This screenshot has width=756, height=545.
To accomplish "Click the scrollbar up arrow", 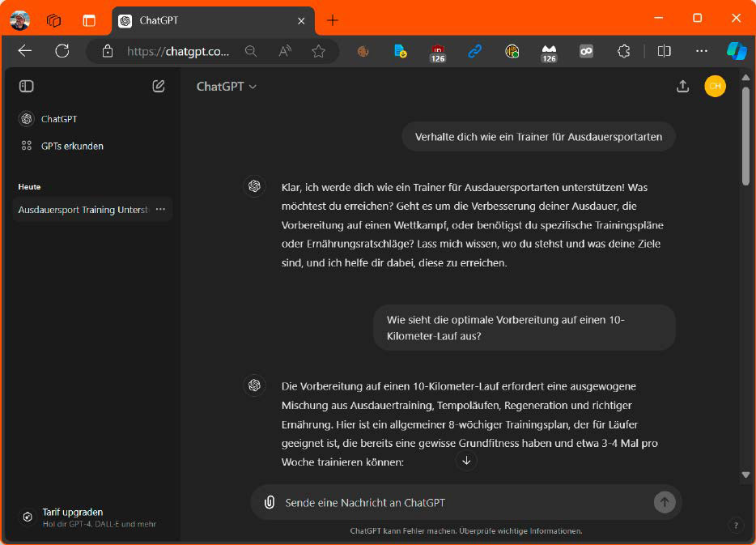I will pyautogui.click(x=745, y=77).
